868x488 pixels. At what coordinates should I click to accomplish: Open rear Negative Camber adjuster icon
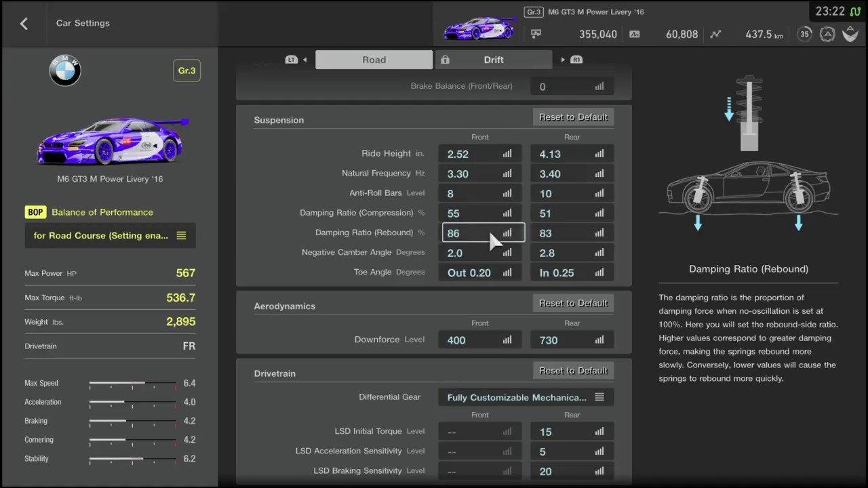(x=599, y=253)
